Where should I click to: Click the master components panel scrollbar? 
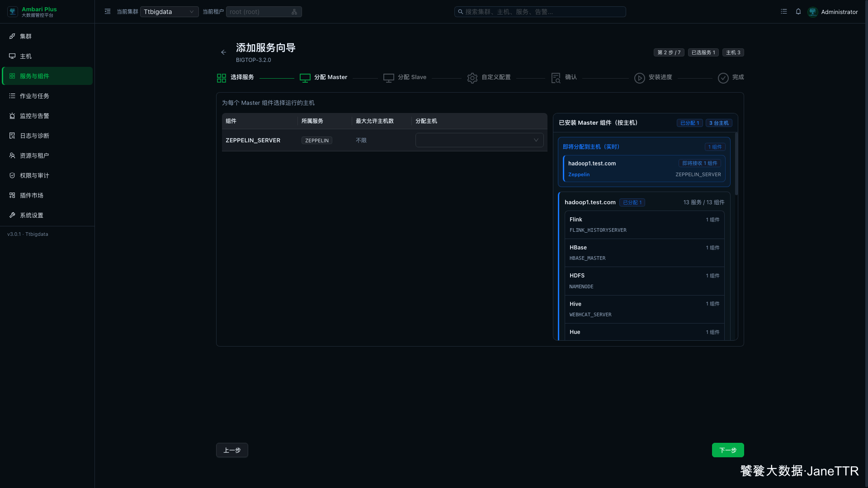pyautogui.click(x=736, y=164)
